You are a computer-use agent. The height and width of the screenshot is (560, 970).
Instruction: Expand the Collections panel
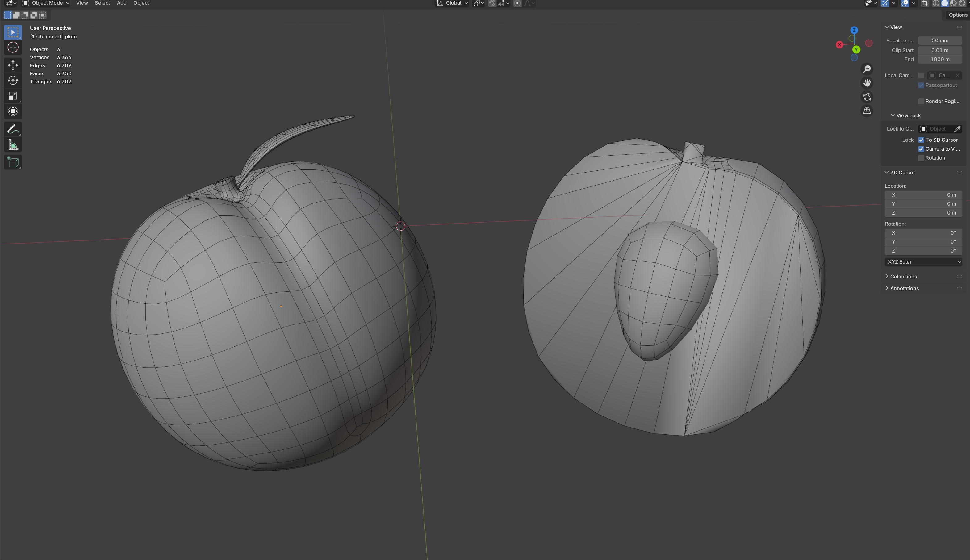point(903,277)
